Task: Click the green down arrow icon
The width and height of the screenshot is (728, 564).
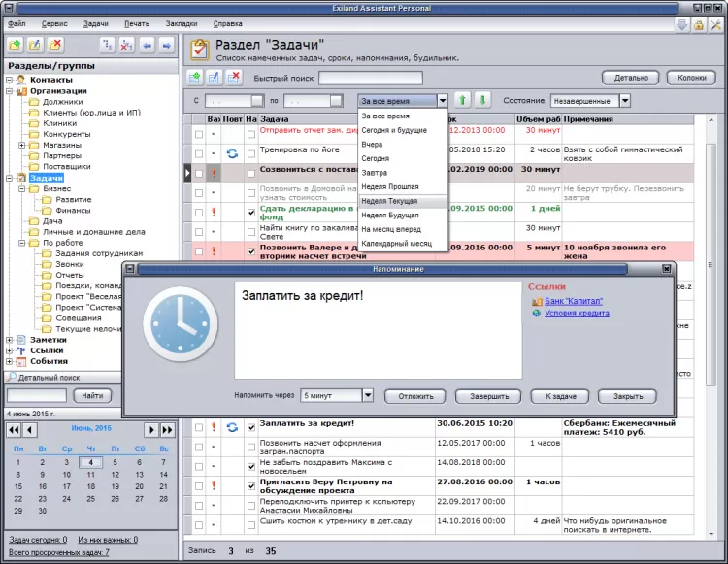Action: tap(482, 100)
